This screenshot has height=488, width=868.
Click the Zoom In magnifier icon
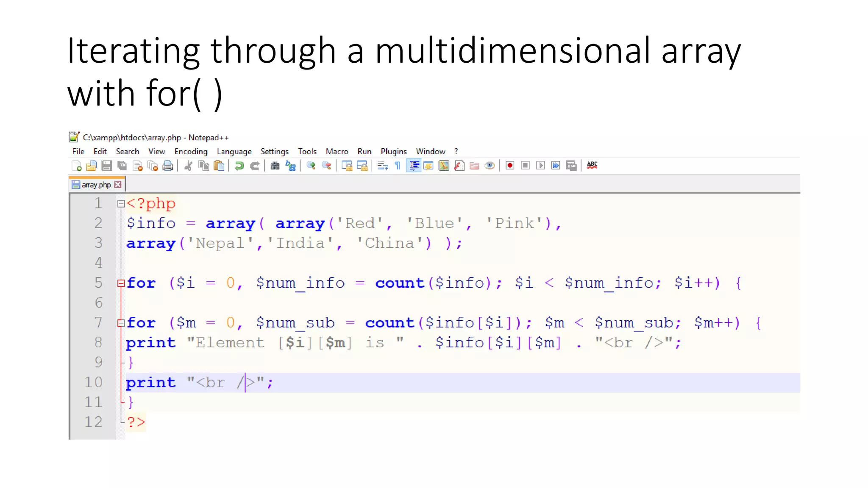(311, 166)
